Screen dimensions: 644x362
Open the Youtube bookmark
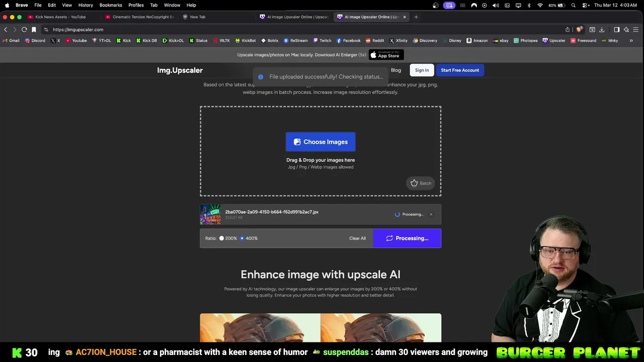[x=76, y=40]
